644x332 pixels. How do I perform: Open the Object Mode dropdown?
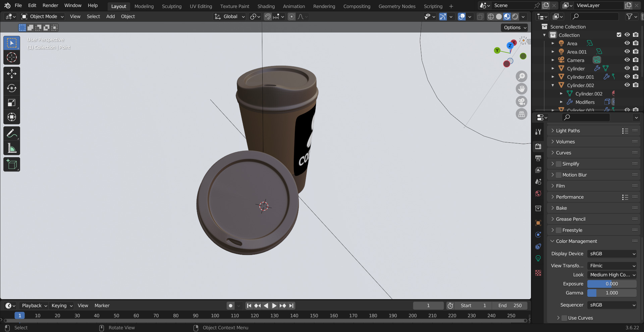42,16
